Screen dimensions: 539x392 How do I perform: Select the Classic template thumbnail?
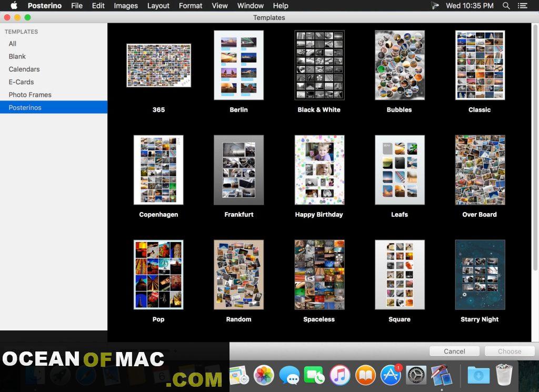[480, 65]
